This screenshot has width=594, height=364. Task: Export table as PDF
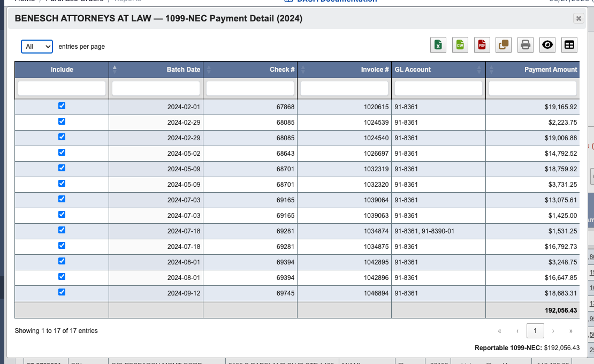click(x=482, y=45)
